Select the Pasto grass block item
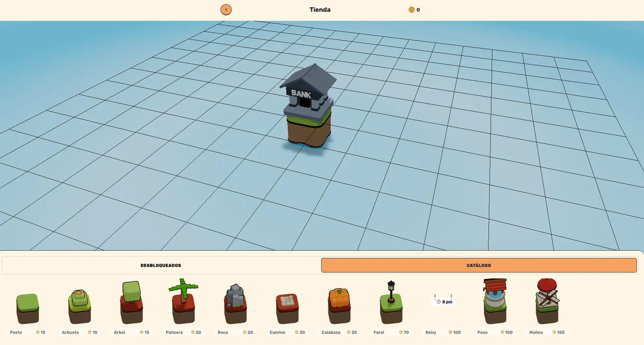Screen dimensions: 644x345 pos(28,308)
